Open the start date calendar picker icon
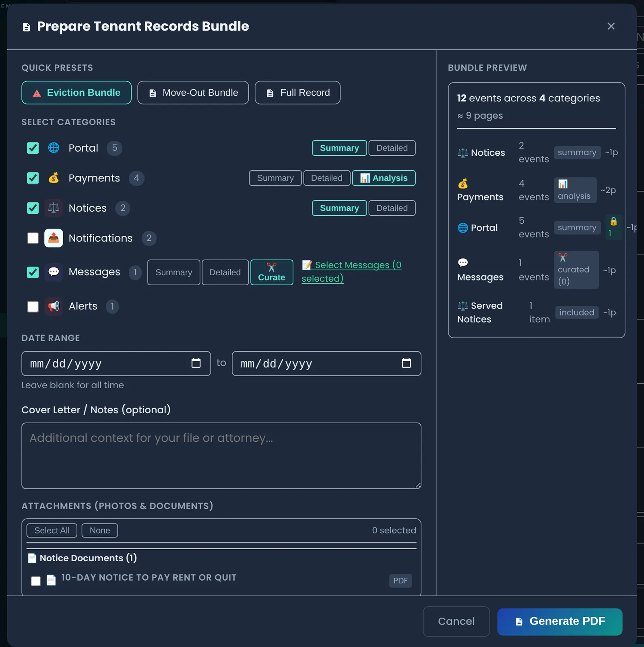 196,363
